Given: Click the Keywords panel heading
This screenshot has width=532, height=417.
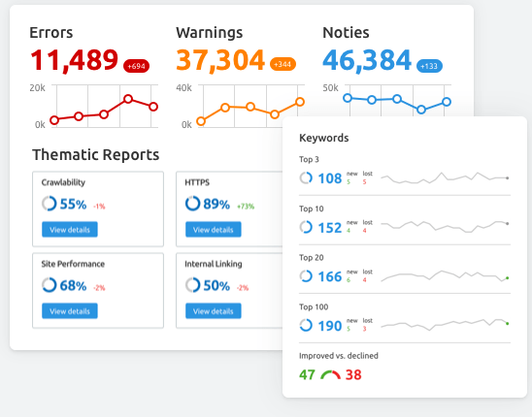Looking at the screenshot, I should pos(324,138).
